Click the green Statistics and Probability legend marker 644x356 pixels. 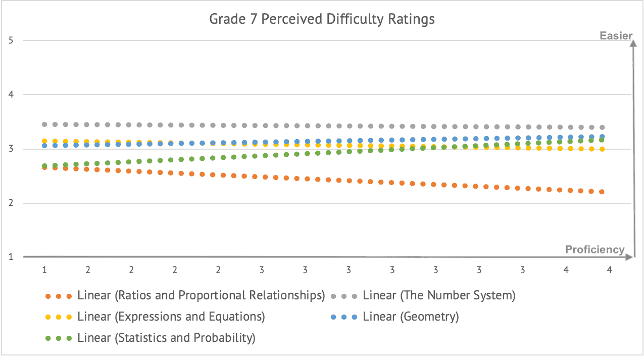[59, 338]
